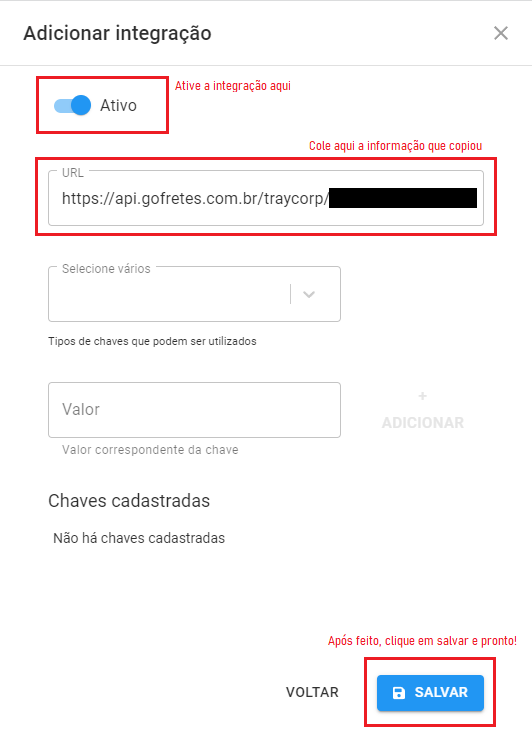Click the chevron arrow in Selecione vários
Screen dimensions: 532x729
coord(309,294)
